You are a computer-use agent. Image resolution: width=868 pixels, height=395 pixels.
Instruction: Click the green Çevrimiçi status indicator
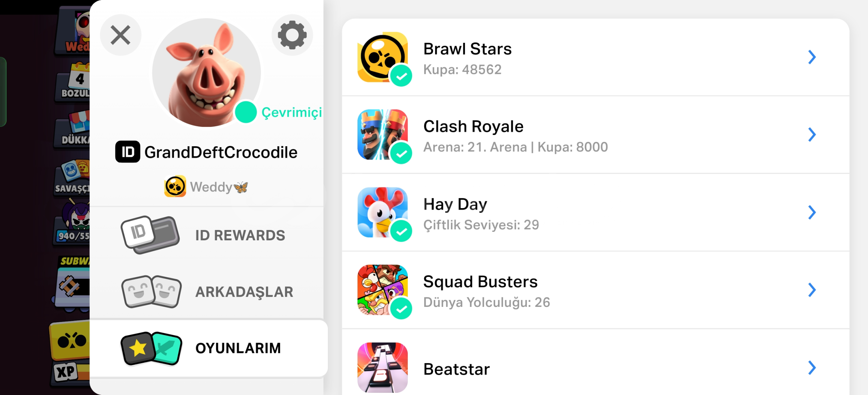(246, 112)
